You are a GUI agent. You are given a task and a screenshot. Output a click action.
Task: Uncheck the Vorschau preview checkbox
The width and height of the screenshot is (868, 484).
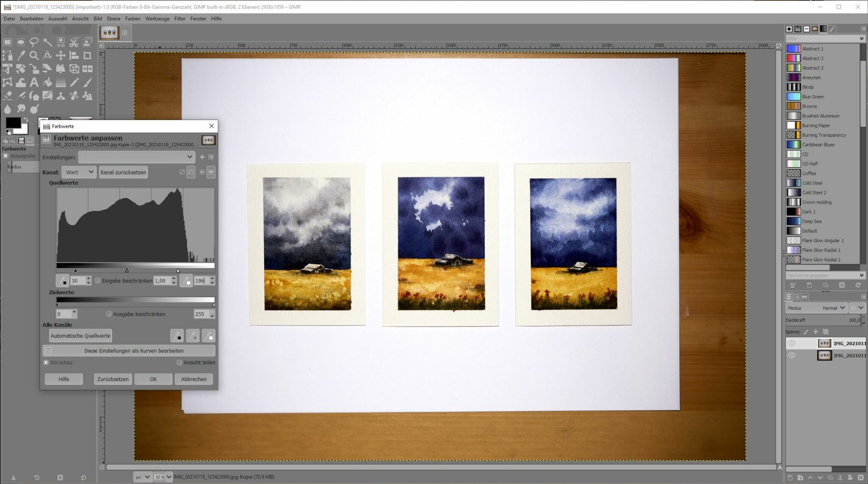pos(46,363)
